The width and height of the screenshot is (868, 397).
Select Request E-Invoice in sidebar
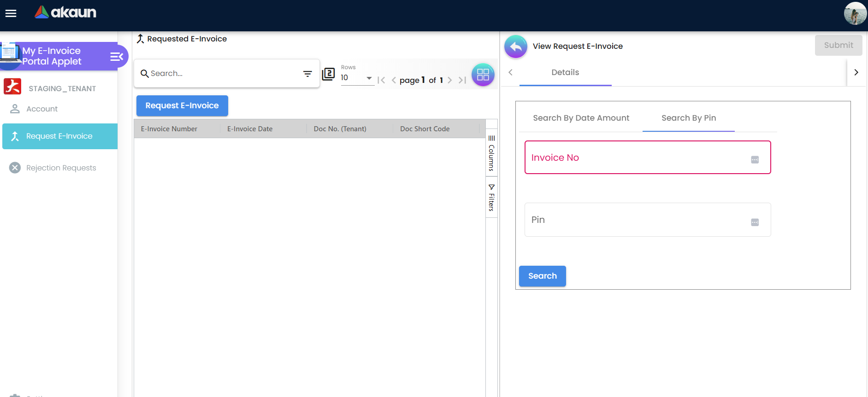click(60, 136)
